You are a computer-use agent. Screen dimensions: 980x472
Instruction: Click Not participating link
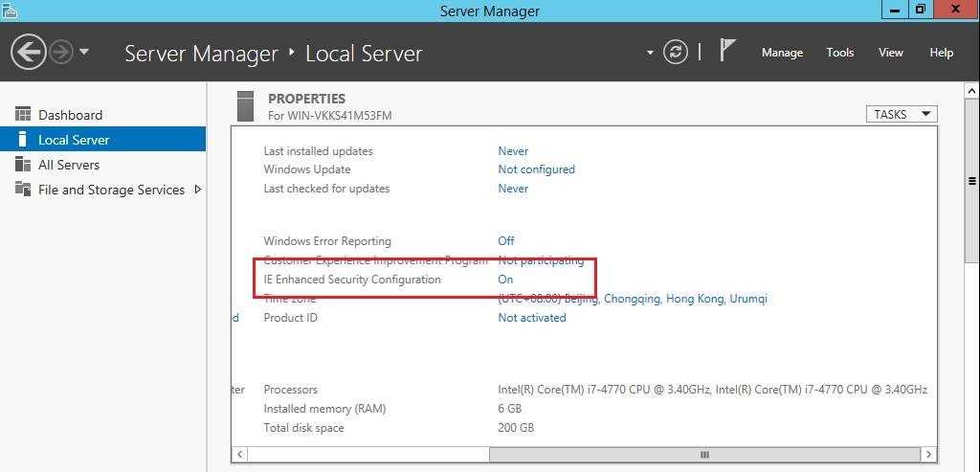541,260
